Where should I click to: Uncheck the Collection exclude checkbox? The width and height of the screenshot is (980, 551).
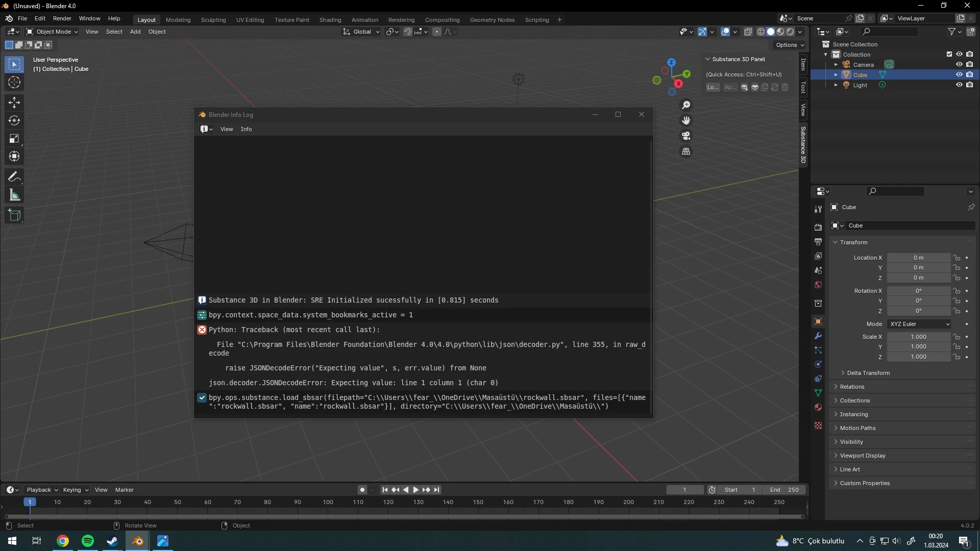coord(949,55)
